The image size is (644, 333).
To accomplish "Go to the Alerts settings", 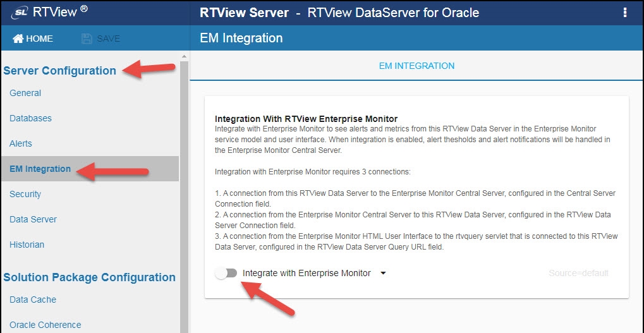I will point(21,143).
